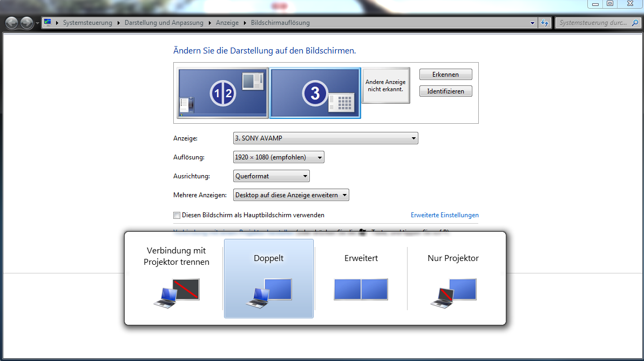The image size is (644, 361).
Task: Open the Mehrere Anzeigen dropdown
Action: [291, 195]
